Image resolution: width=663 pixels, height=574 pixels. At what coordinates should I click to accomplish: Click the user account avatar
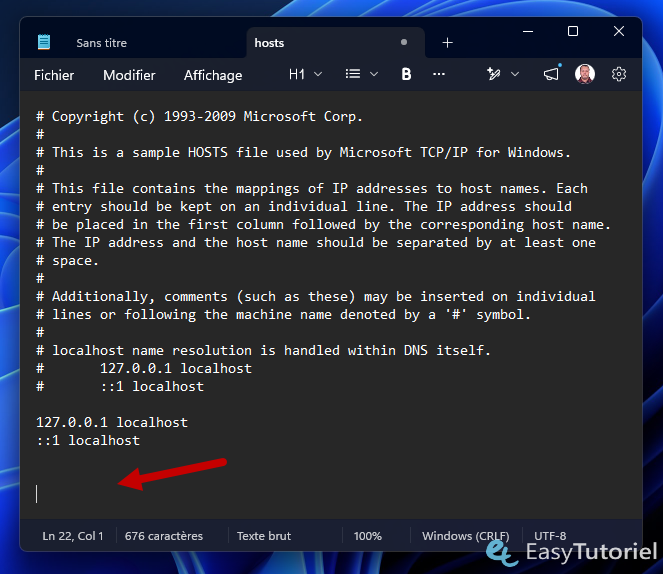[585, 74]
